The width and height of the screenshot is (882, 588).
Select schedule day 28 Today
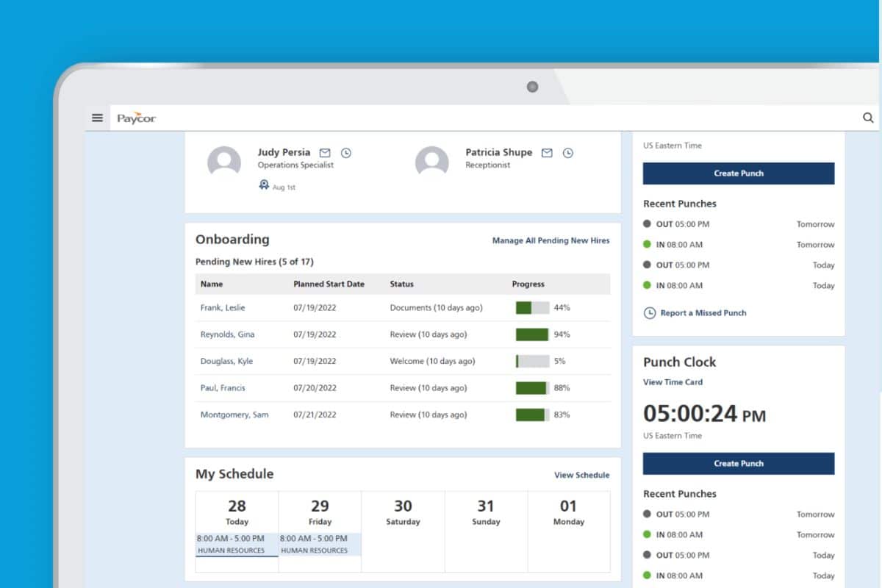coord(237,512)
